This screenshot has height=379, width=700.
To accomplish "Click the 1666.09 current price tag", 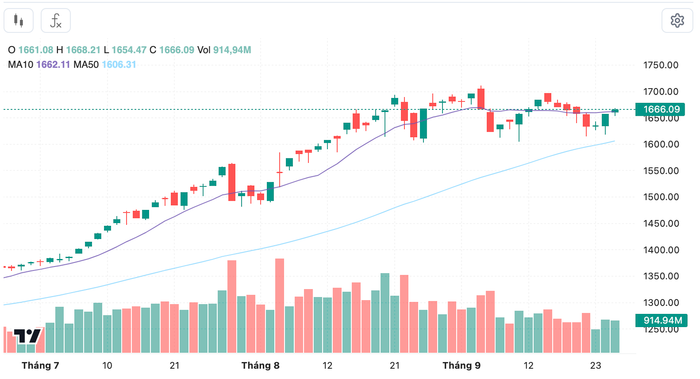I will (661, 109).
